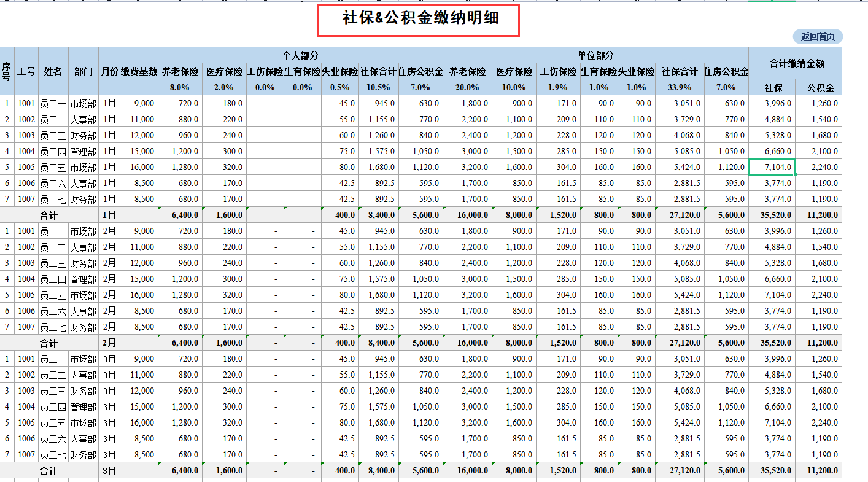
Task: Click the 合计 label of the 3月 total row
Action: pos(49,470)
